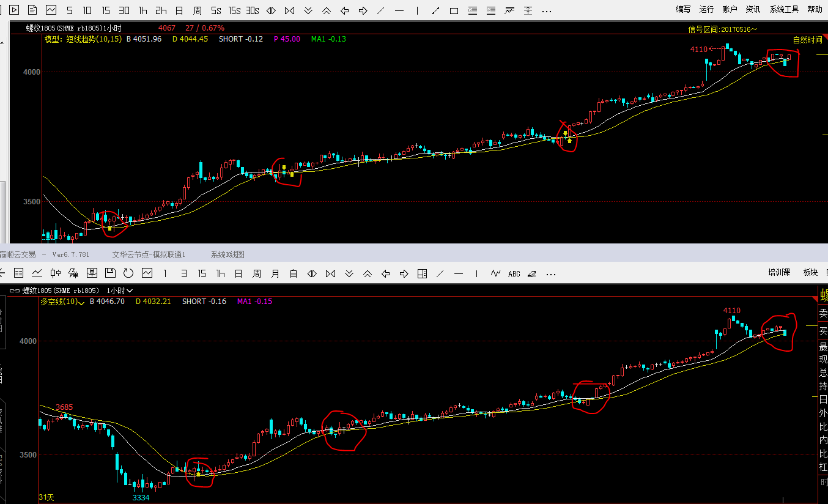Open the 帮助 menu

[815, 9]
